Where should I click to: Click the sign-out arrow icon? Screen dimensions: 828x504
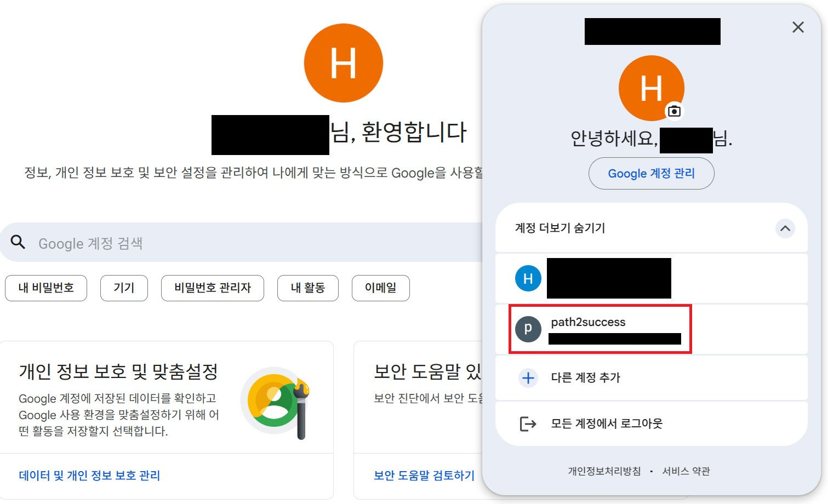(x=528, y=423)
